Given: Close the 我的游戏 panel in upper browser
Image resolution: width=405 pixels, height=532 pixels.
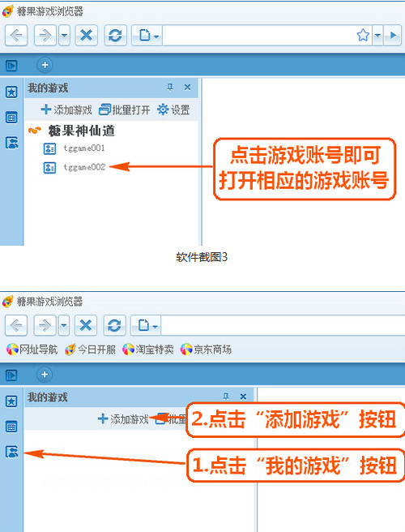Looking at the screenshot, I should pyautogui.click(x=187, y=88).
